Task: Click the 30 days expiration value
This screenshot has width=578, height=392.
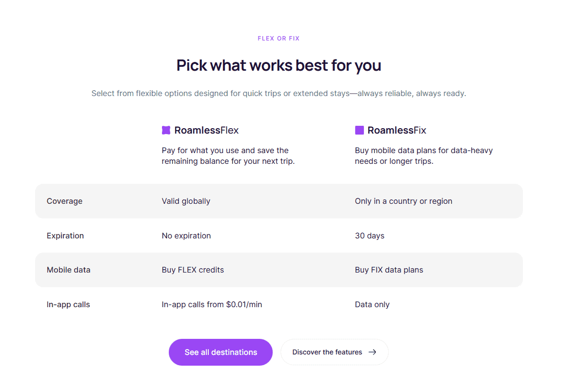Action: pyautogui.click(x=369, y=236)
